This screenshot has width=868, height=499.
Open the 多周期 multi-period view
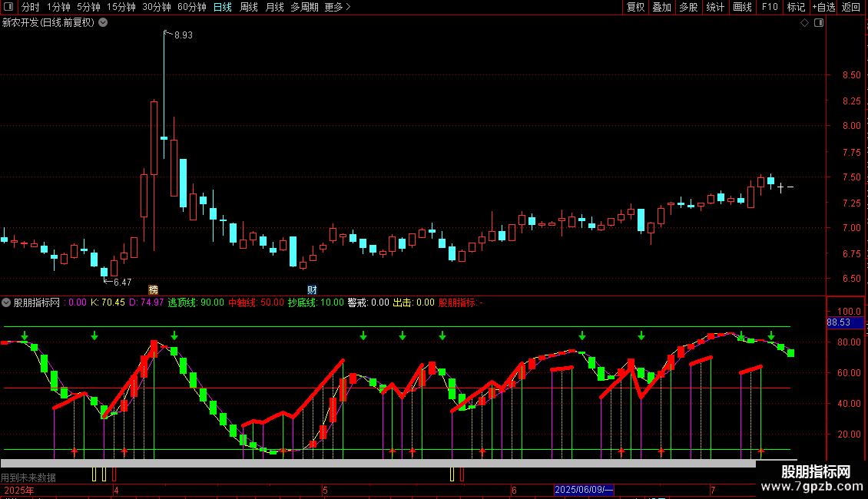click(x=304, y=7)
